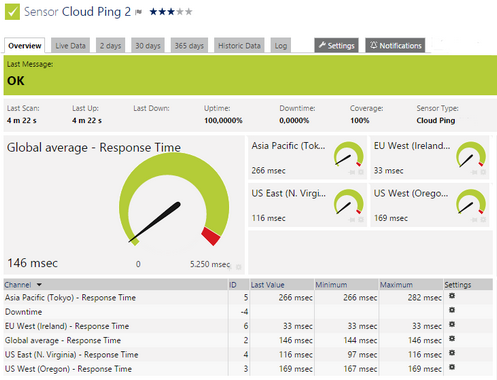The width and height of the screenshot is (497, 380).
Task: Click the pin icon in EU West gauge tile
Action: click(474, 172)
